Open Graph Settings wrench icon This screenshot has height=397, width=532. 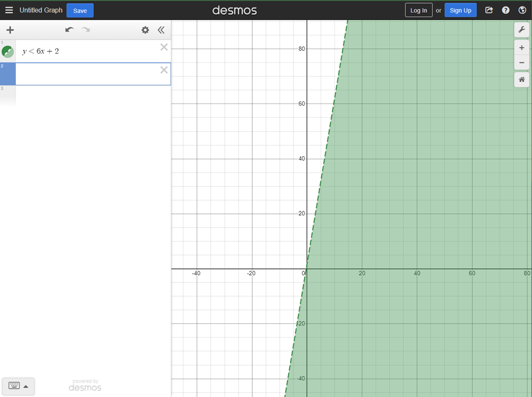[x=522, y=29]
